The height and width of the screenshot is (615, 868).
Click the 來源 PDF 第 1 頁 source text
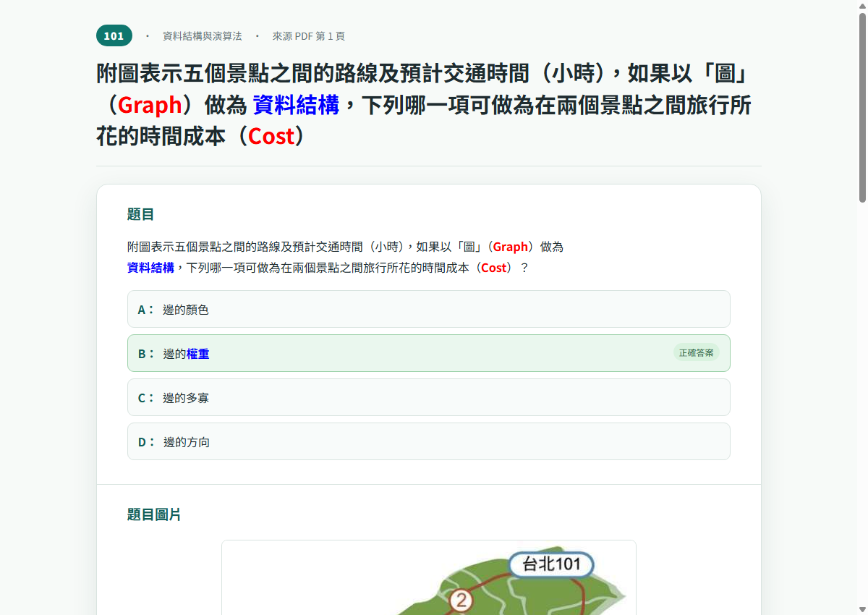click(x=309, y=36)
